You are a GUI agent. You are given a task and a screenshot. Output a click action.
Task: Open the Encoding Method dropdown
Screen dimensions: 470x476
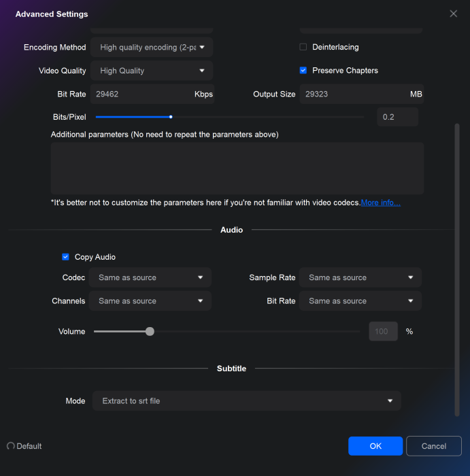[x=152, y=48]
